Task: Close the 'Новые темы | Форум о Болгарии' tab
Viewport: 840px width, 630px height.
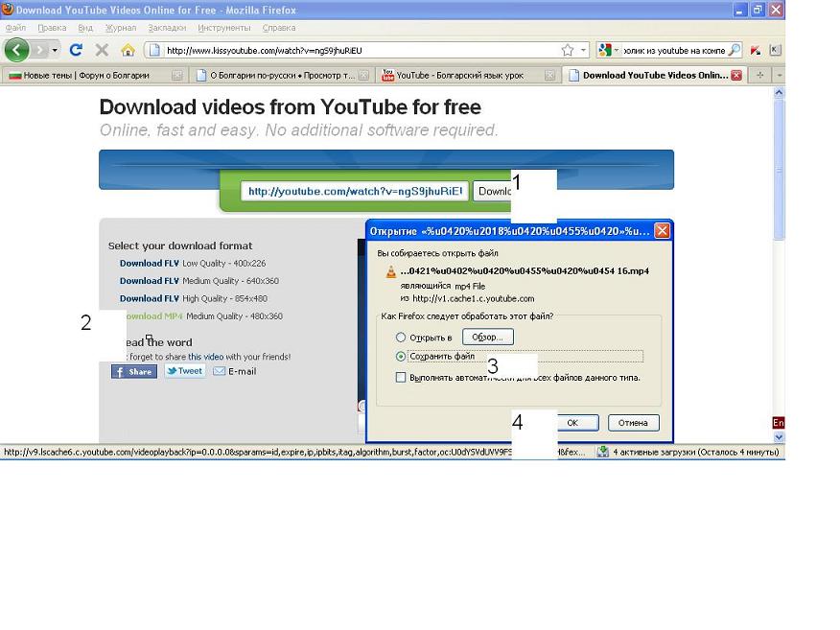Action: point(176,76)
